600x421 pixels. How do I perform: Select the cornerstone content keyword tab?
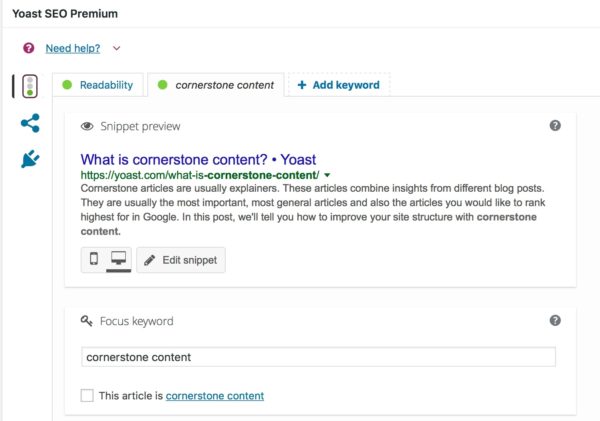coord(216,85)
